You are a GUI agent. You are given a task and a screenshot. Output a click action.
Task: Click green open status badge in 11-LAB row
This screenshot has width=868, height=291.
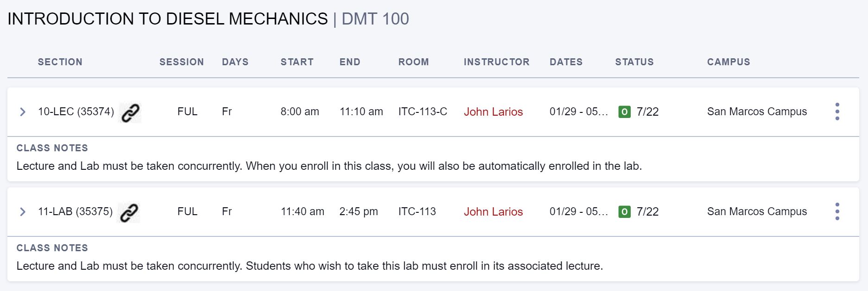point(624,211)
